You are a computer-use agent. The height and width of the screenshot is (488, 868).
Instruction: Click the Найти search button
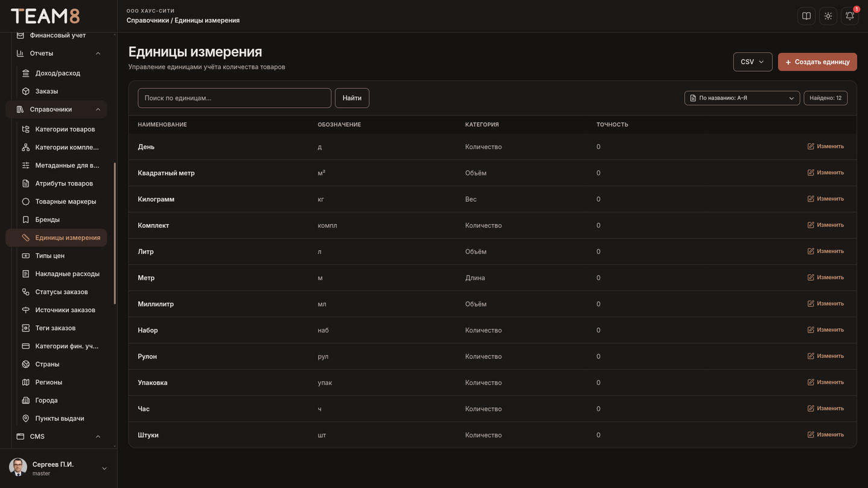(352, 98)
